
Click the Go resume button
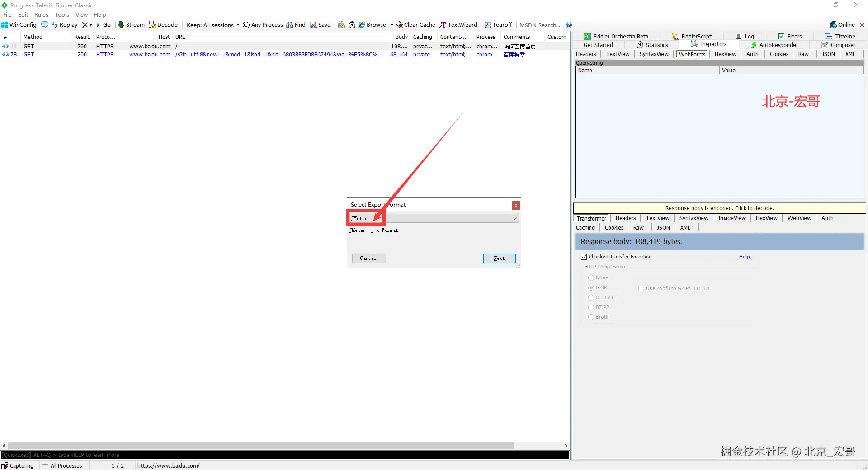point(104,25)
